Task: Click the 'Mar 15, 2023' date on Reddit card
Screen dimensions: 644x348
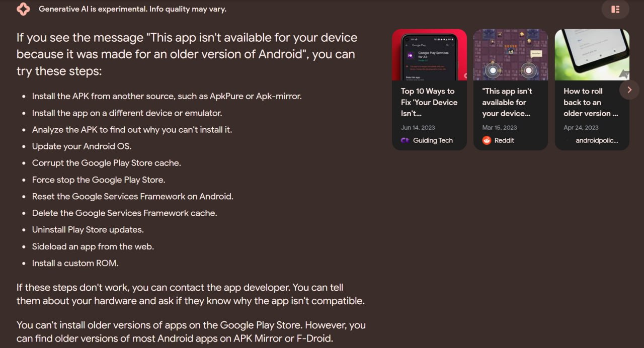Action: [x=500, y=127]
